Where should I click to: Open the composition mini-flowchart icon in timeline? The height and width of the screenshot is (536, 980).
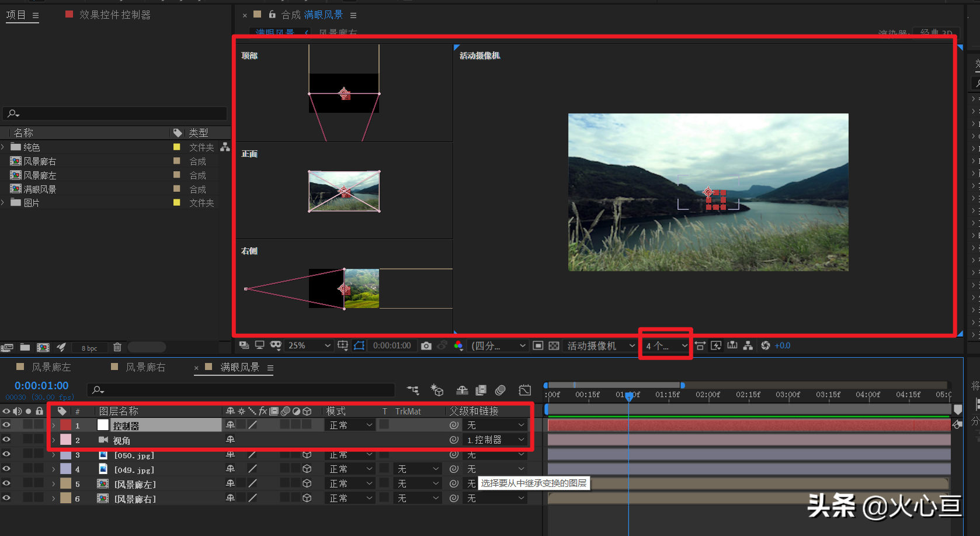pyautogui.click(x=413, y=390)
